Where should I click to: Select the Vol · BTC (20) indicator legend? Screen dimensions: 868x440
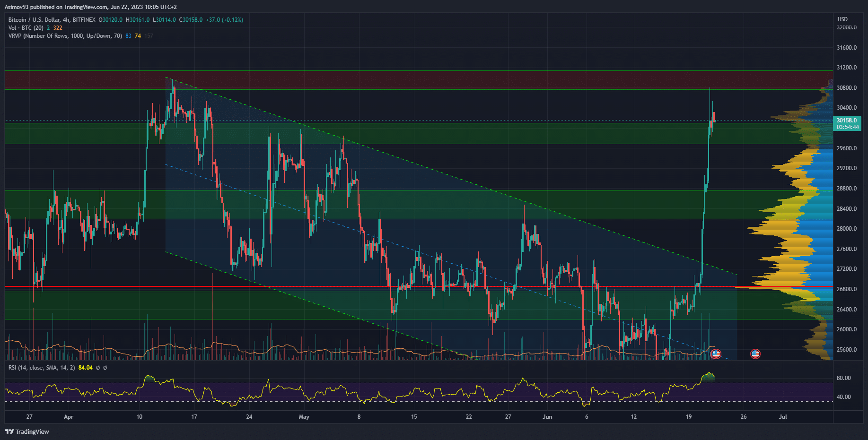point(26,28)
